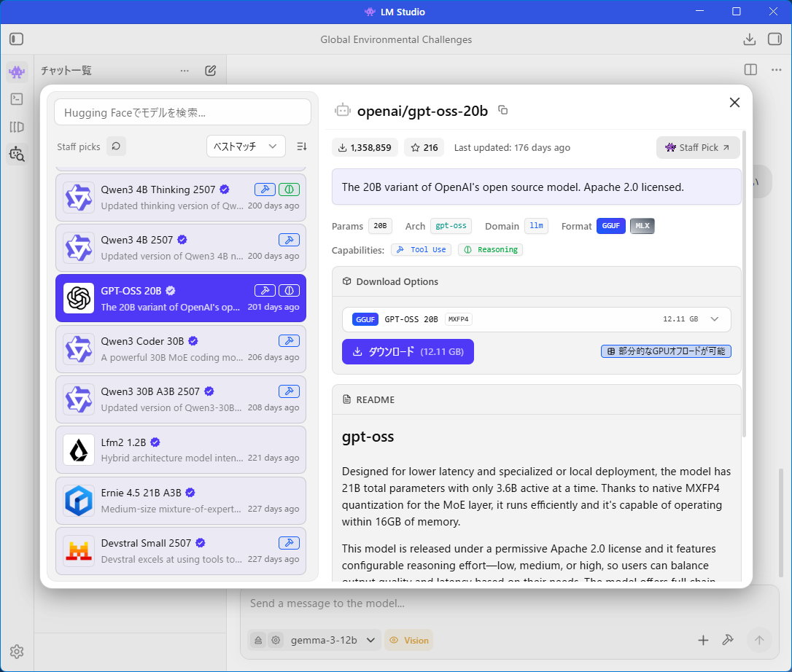Open the ベストマッチ sort dropdown
This screenshot has width=792, height=672.
[246, 146]
